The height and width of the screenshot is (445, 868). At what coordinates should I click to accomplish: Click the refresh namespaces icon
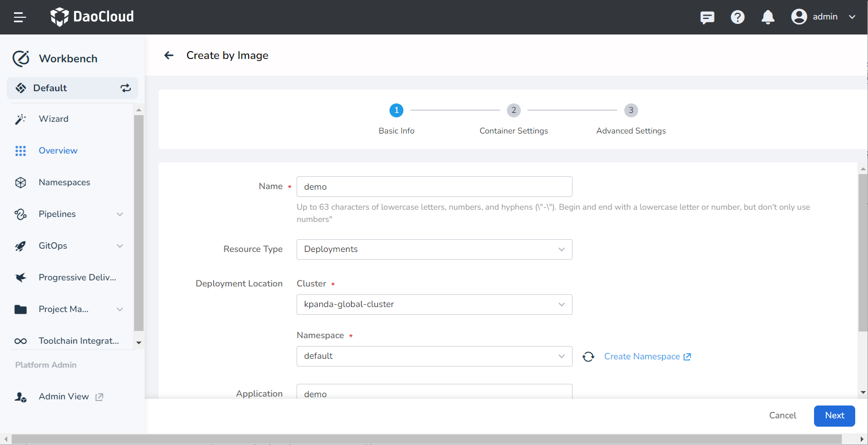coord(588,357)
